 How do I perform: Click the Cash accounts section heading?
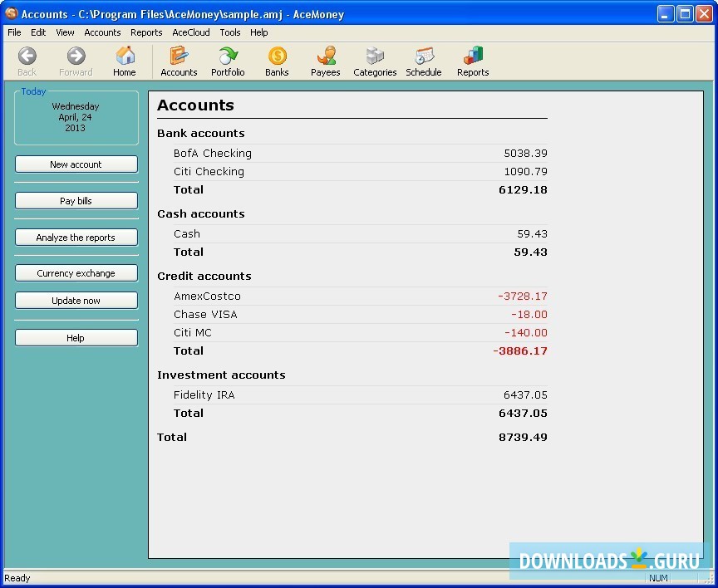[201, 213]
